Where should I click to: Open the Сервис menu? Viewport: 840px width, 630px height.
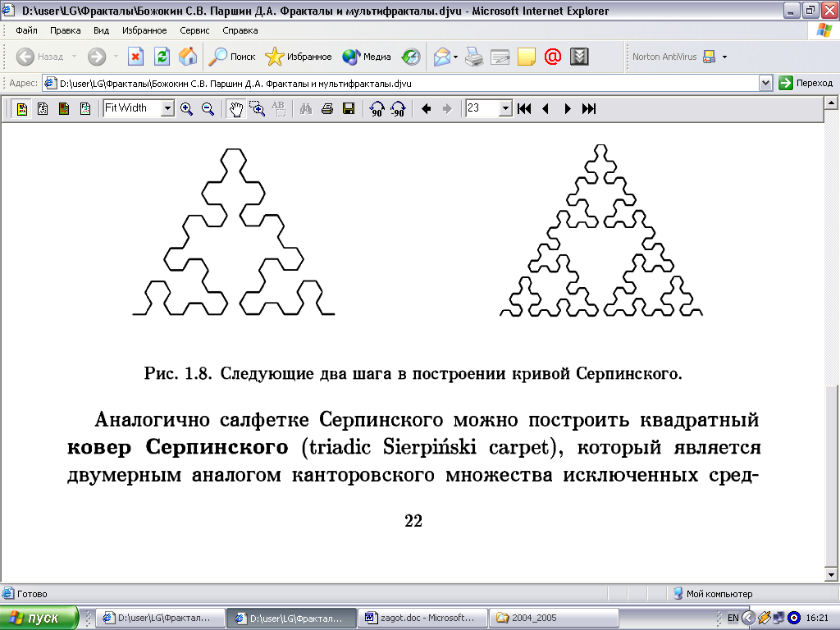point(194,30)
